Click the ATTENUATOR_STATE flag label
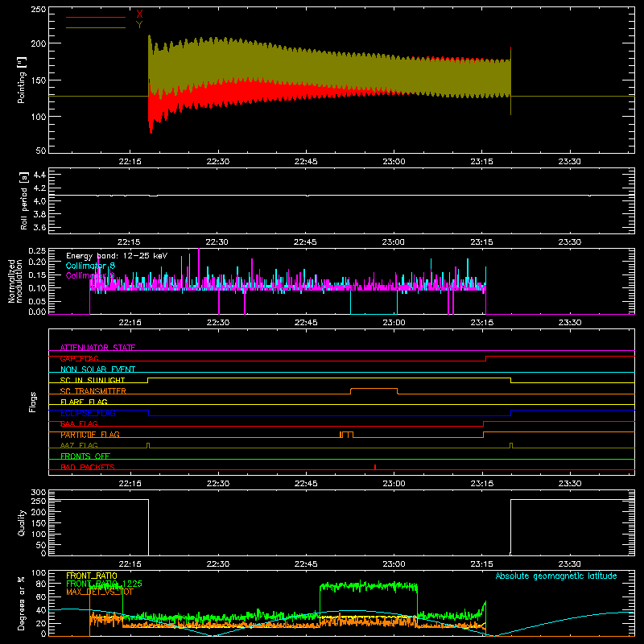Image resolution: width=644 pixels, height=644 pixels. [97, 348]
